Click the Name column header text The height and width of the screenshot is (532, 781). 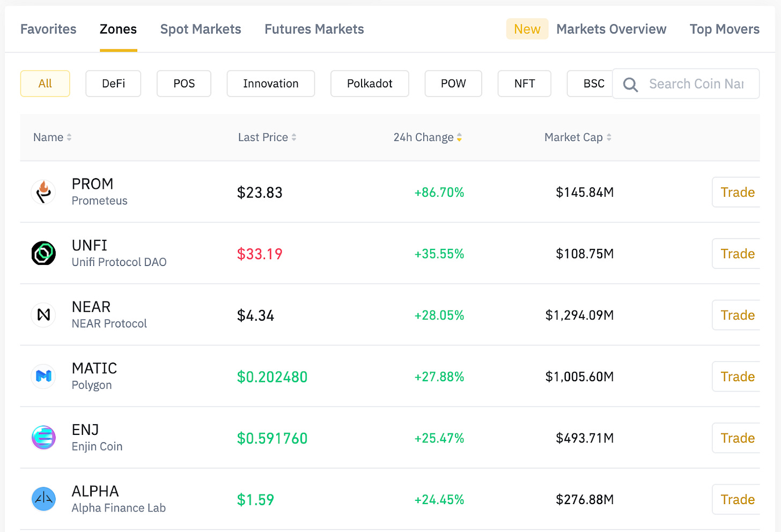[48, 137]
